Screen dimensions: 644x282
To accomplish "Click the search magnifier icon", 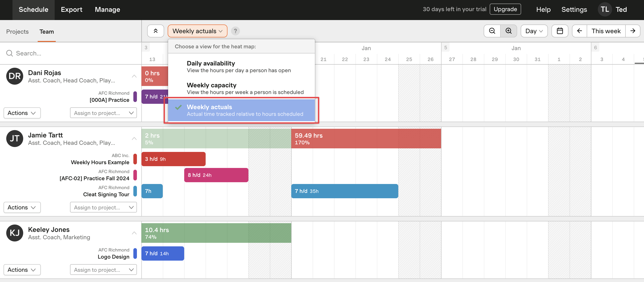I will click(x=10, y=53).
